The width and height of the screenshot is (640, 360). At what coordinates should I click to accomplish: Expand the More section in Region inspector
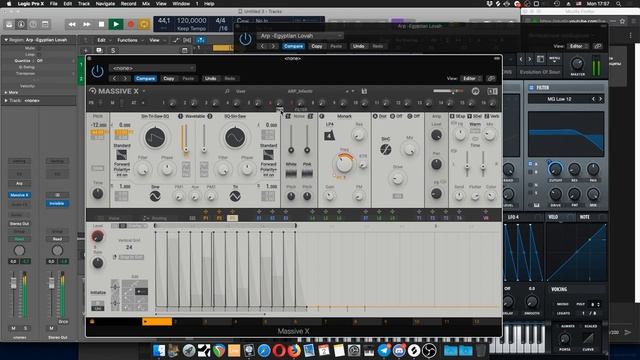coord(6,93)
